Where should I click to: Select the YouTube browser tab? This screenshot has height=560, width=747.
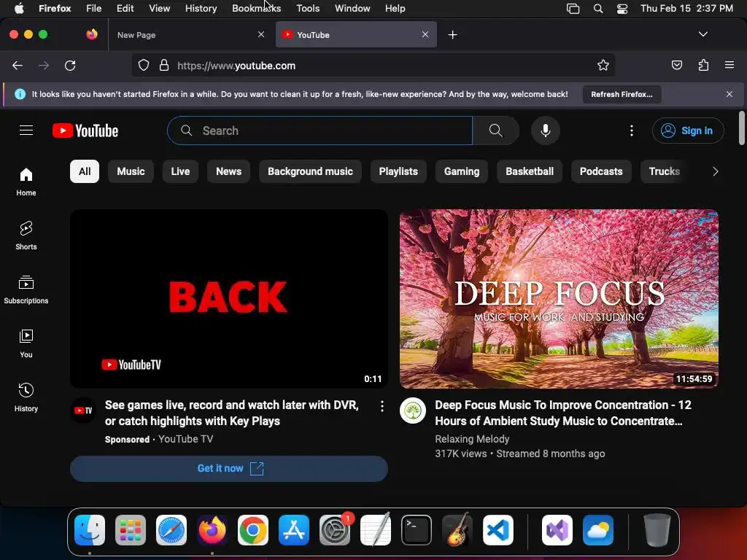pyautogui.click(x=356, y=35)
